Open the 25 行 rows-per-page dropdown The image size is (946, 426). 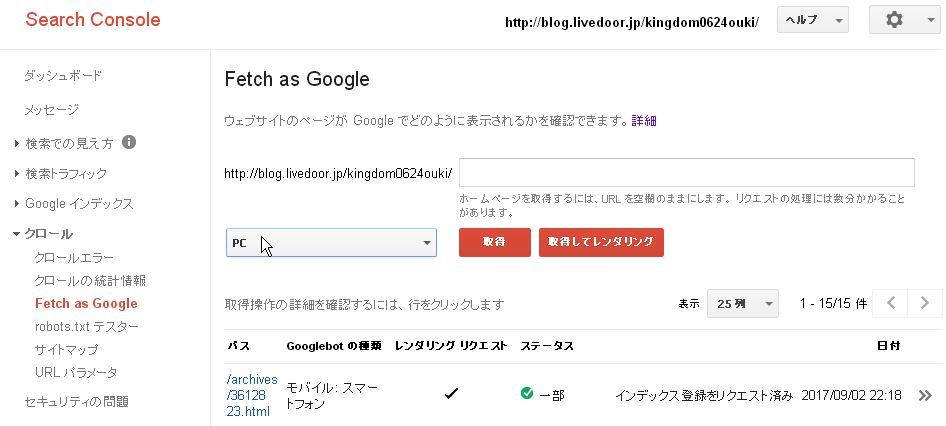[742, 303]
